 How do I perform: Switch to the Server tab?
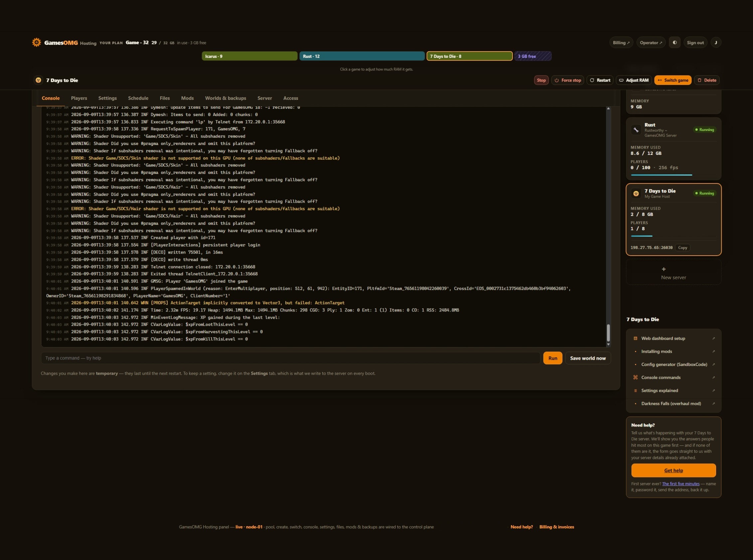point(264,98)
